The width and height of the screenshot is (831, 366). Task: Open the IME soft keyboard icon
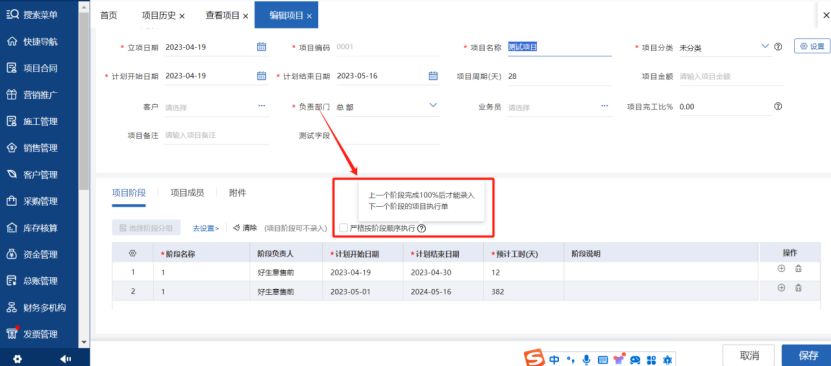603,360
